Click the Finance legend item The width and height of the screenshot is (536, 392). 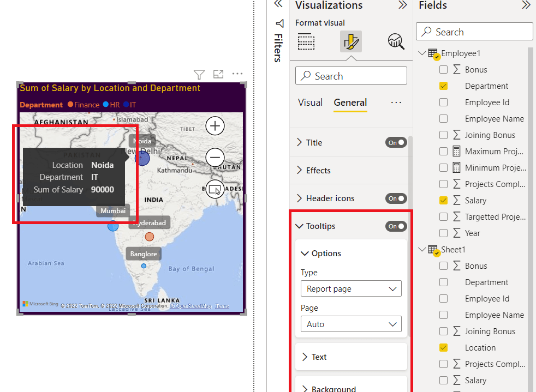[x=84, y=105]
